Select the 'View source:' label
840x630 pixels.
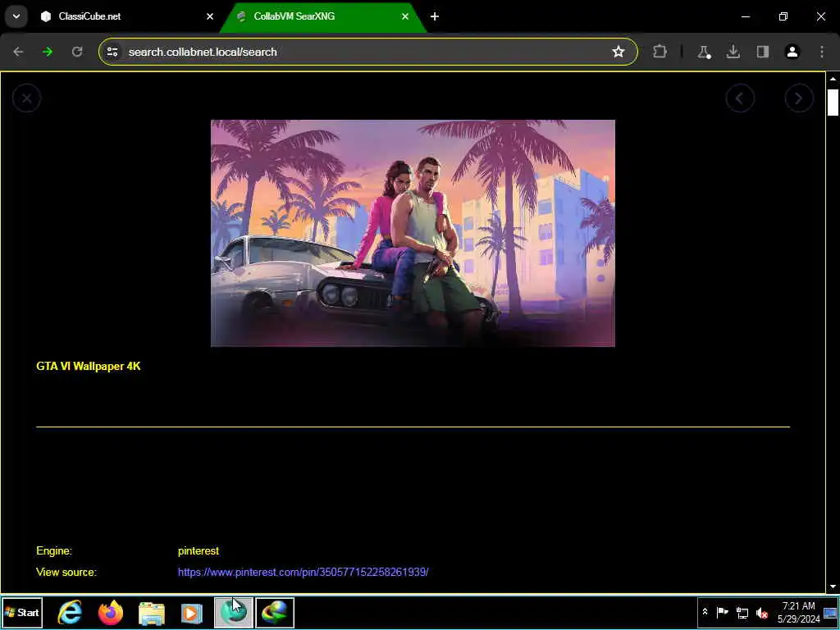[x=66, y=572]
